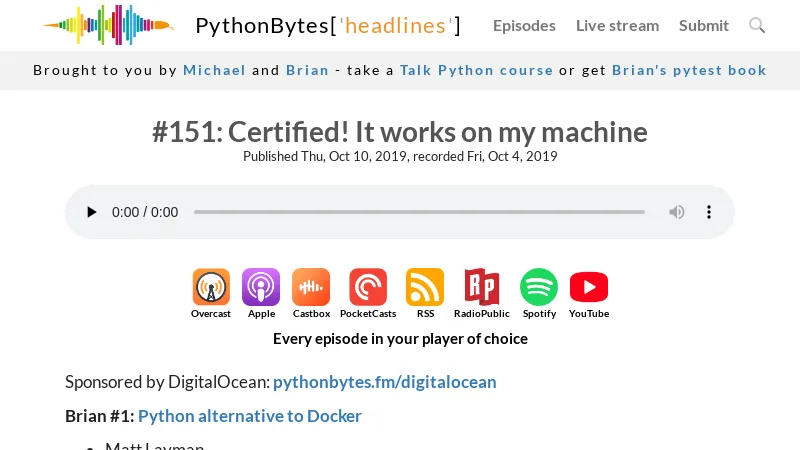Open the Live stream page
Screen dimensions: 800x450
[x=617, y=25]
